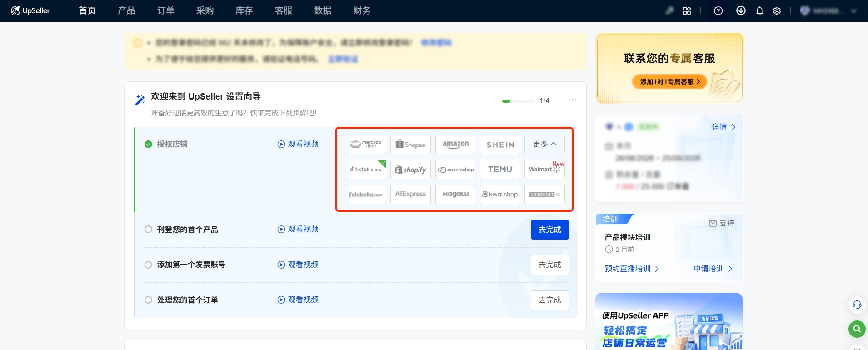Open the 库存 menu
Screen dimensions: 868x350
244,10
